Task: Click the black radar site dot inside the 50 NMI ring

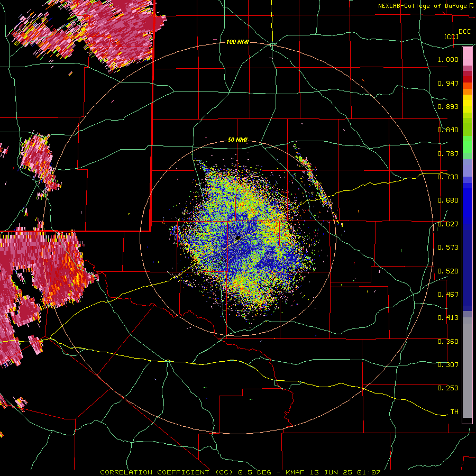Action: [x=238, y=237]
